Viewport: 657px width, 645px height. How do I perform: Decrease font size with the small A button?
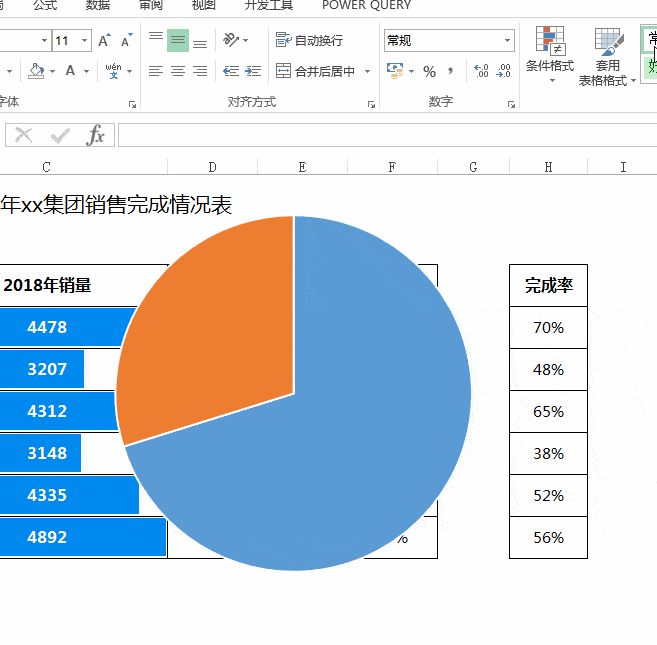(x=126, y=41)
